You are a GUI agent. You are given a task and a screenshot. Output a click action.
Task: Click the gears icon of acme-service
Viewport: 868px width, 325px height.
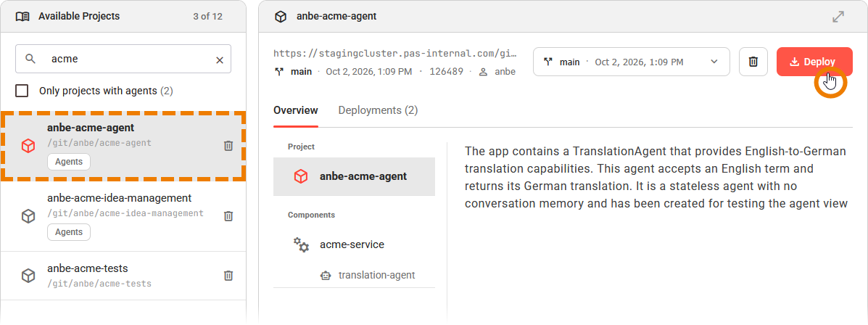click(301, 244)
